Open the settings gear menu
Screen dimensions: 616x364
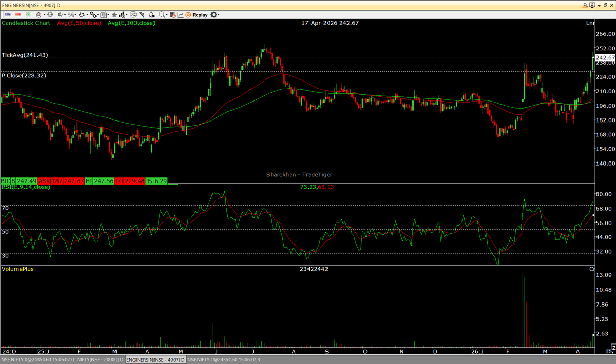click(x=214, y=15)
